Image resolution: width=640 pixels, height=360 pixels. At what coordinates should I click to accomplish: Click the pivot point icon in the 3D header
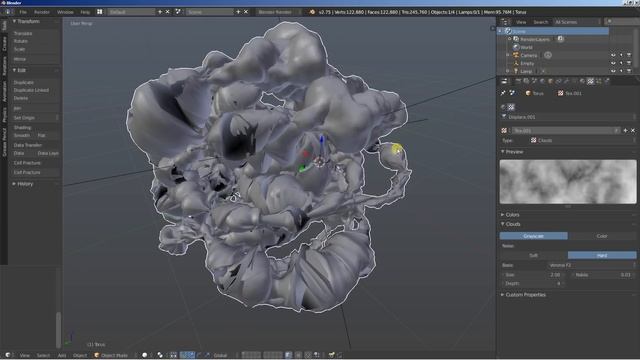pyautogui.click(x=160, y=355)
